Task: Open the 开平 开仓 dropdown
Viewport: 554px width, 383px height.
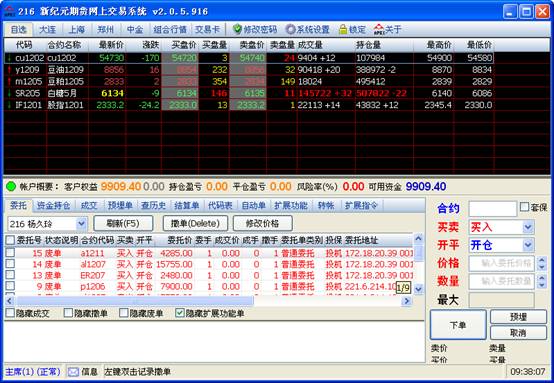Action: tap(528, 245)
